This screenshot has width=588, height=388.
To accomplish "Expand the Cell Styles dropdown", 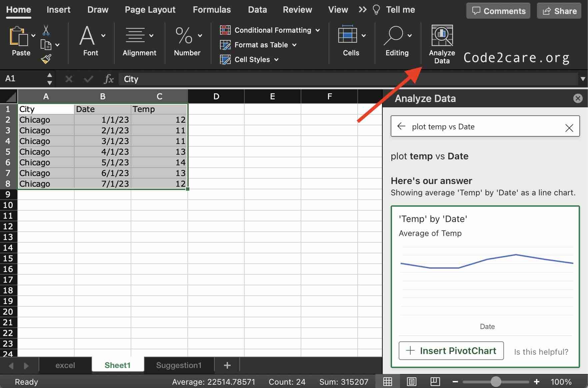I will point(277,60).
